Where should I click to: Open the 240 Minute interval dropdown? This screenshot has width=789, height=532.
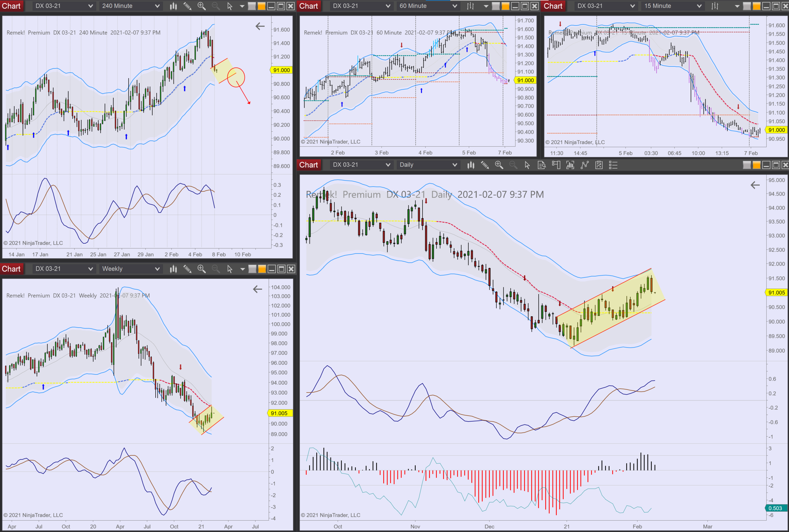pos(131,6)
